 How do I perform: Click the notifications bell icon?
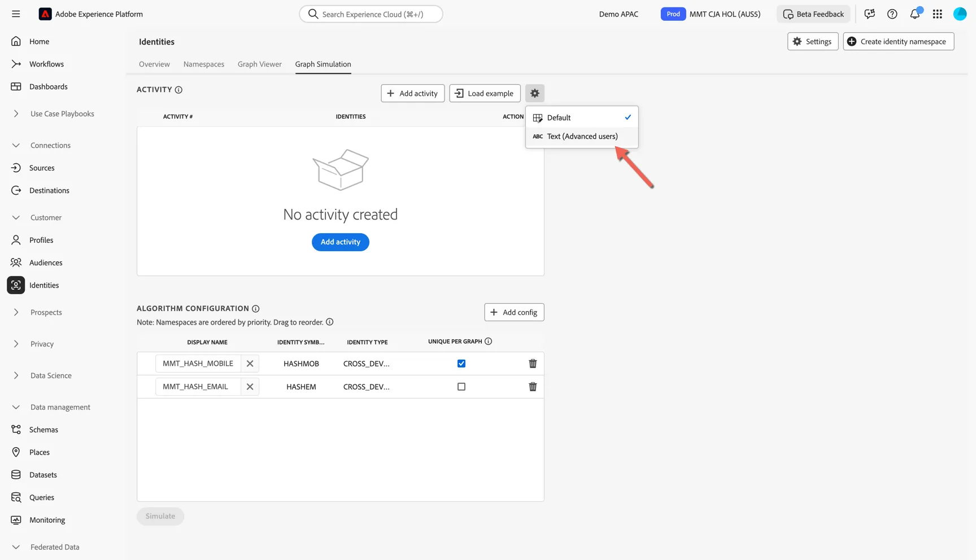pos(914,14)
